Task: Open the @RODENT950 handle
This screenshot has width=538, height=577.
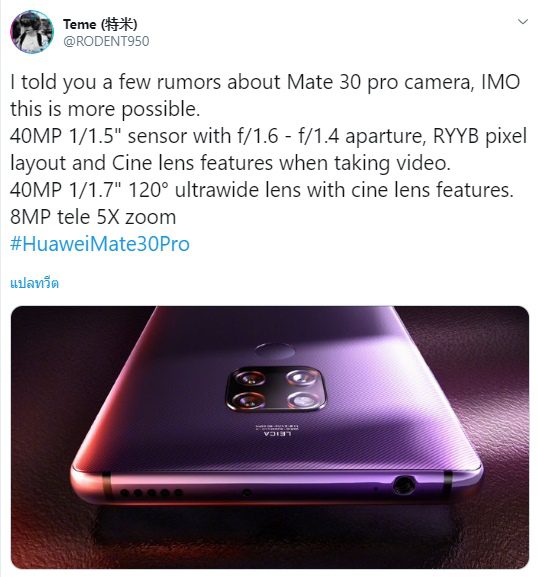Action: point(106,41)
